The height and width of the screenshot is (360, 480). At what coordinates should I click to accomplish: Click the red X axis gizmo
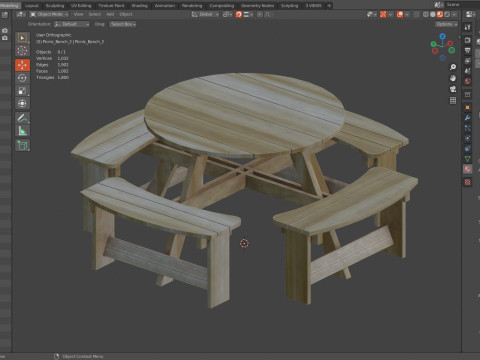pos(450,43)
